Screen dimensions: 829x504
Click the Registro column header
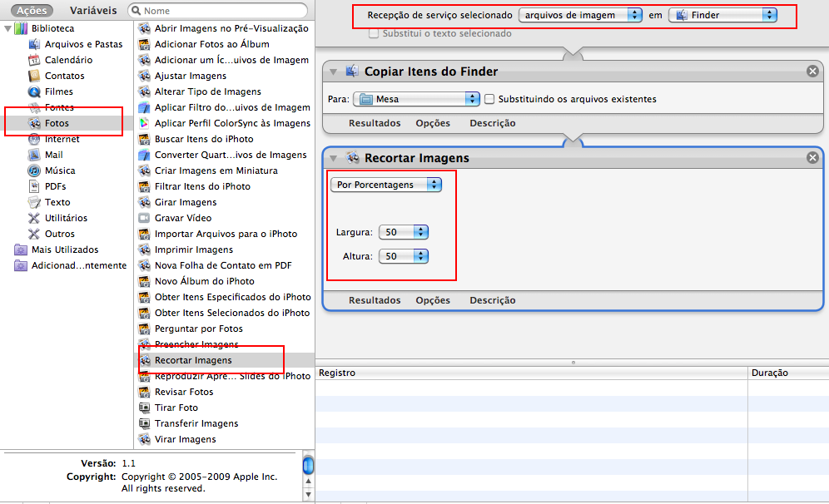coord(532,373)
